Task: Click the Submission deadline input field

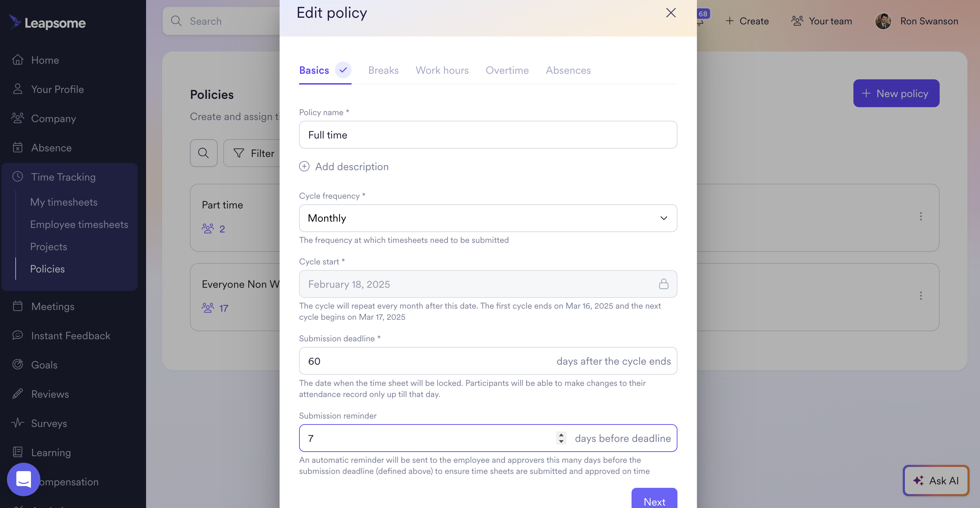Action: click(x=426, y=361)
